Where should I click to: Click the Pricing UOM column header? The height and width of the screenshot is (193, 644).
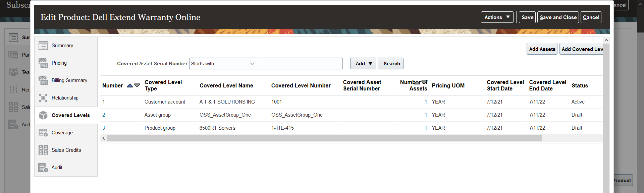click(x=448, y=86)
